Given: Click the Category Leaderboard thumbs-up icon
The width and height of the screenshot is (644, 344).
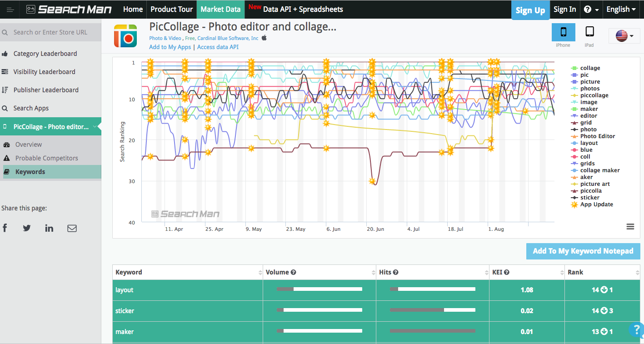Looking at the screenshot, I should (5, 54).
